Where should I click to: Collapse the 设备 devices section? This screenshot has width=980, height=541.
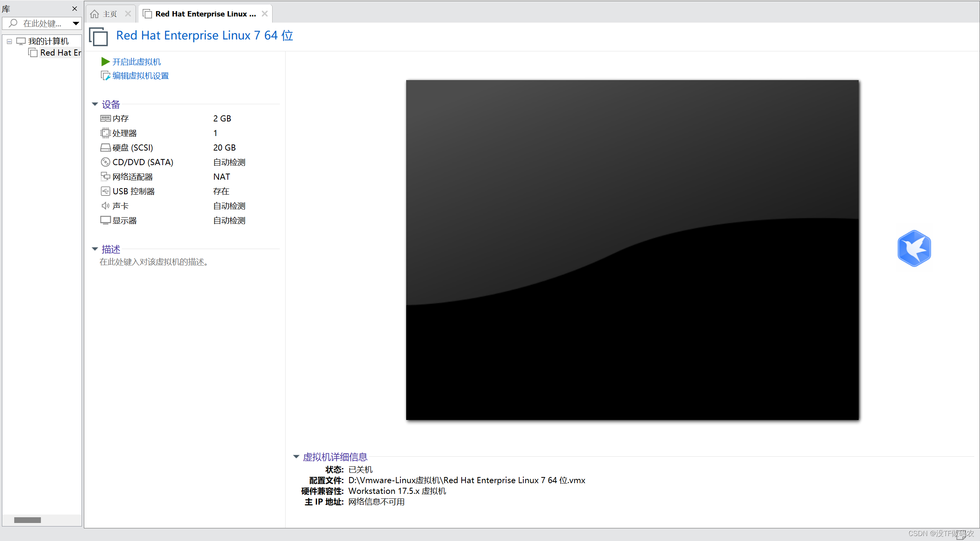click(95, 104)
